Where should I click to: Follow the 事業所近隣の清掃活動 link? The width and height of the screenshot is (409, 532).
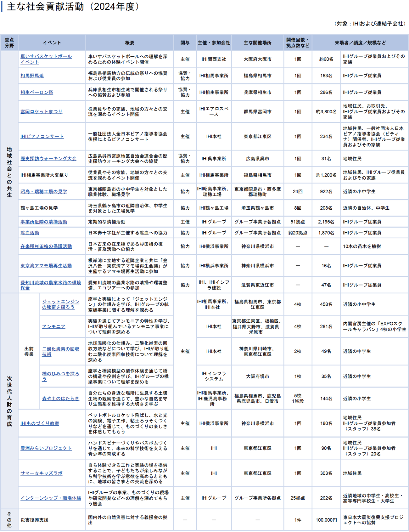coord(44,222)
